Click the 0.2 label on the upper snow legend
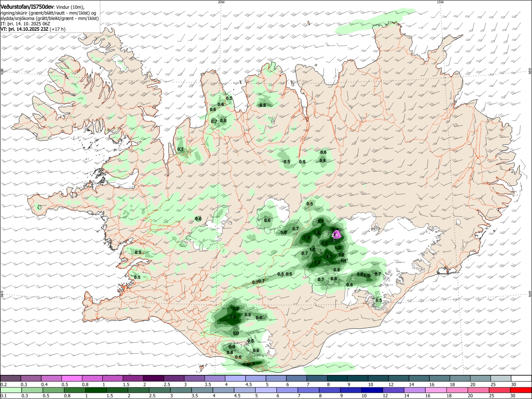This screenshot has height=399, width=532. [x=3, y=384]
